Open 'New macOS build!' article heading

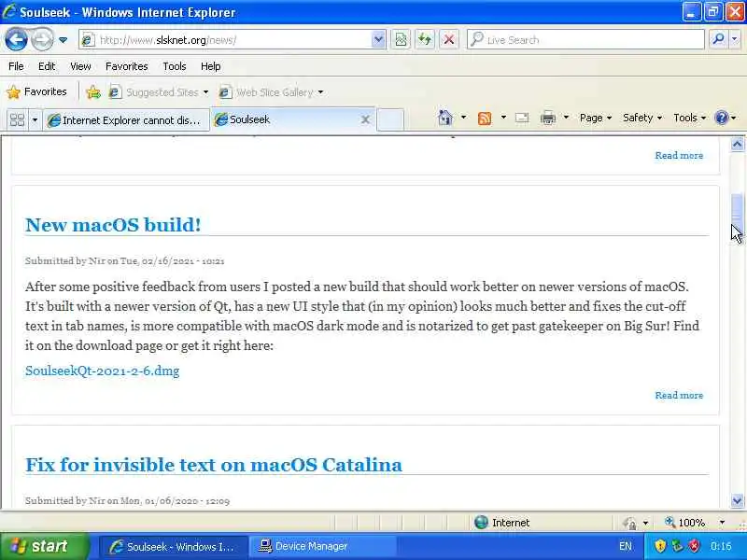point(113,225)
